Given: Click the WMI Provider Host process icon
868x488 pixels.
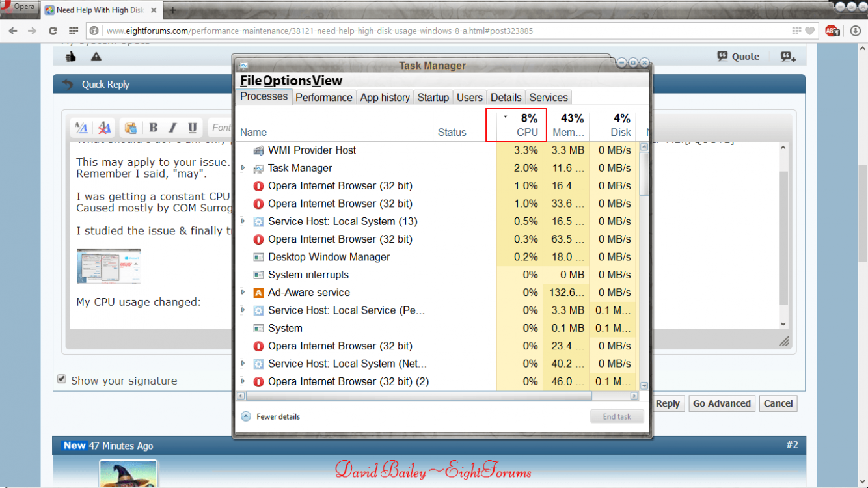Looking at the screenshot, I should click(x=258, y=150).
